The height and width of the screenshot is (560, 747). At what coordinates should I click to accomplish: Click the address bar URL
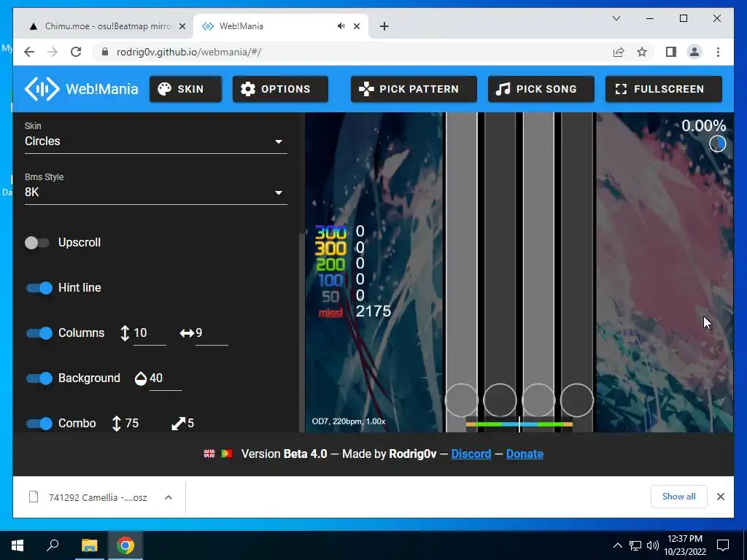pos(189,52)
